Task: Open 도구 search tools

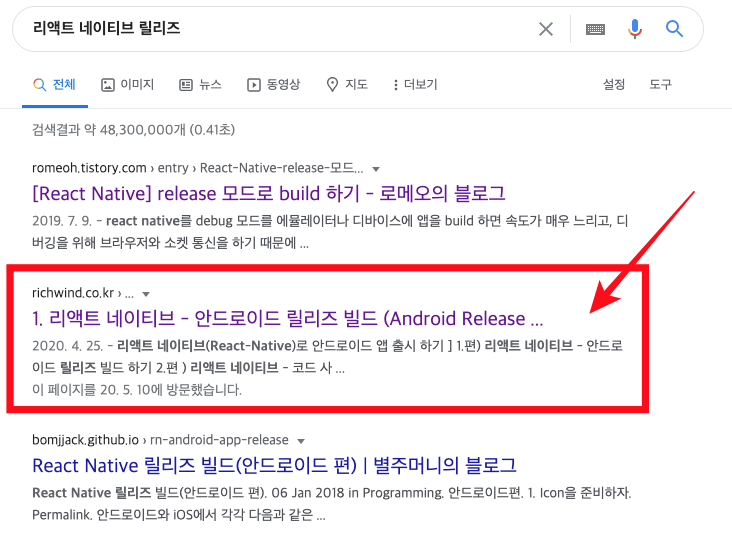Action: [660, 84]
